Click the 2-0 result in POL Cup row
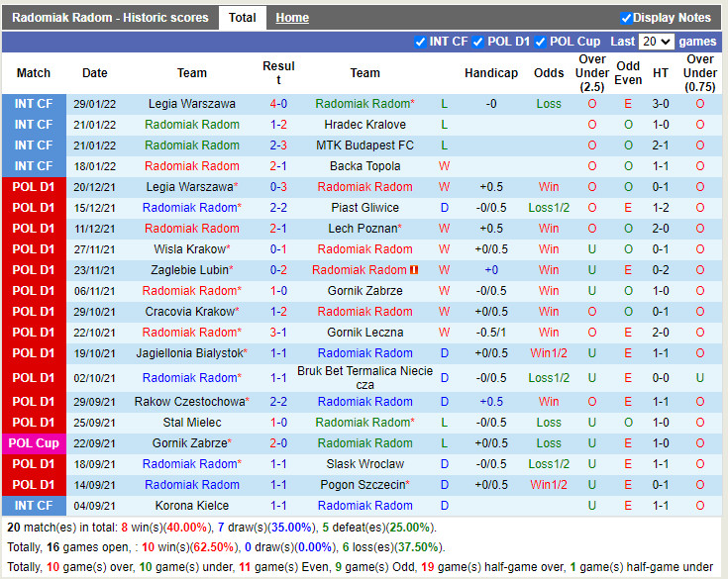 pos(278,443)
